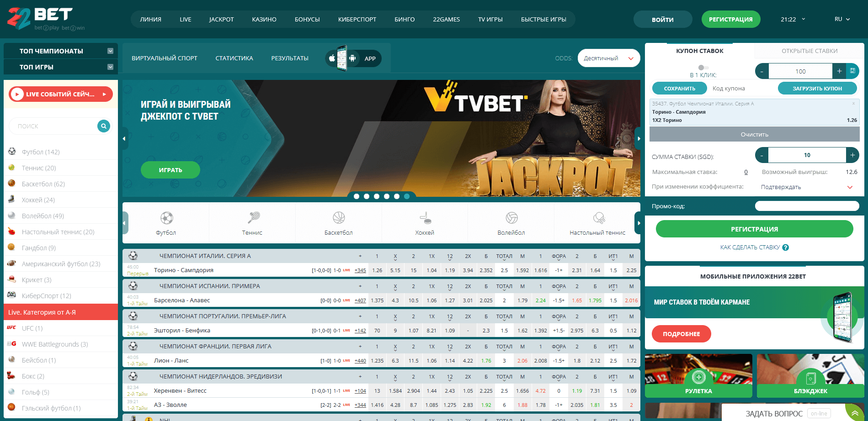Click the calculator icon next to one-click amount
This screenshot has width=868, height=421.
click(x=852, y=71)
